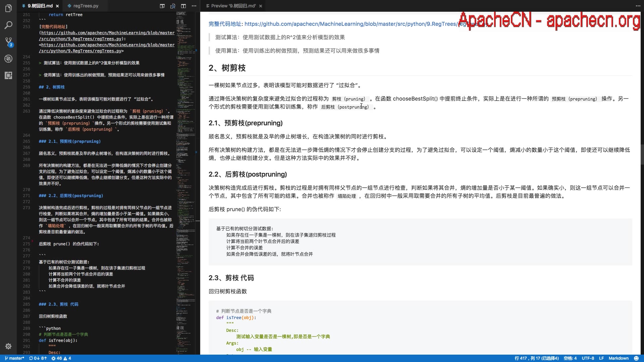This screenshot has width=644, height=362.
Task: Close the Preview '9.树回归.md' tab
Action: 261,6
